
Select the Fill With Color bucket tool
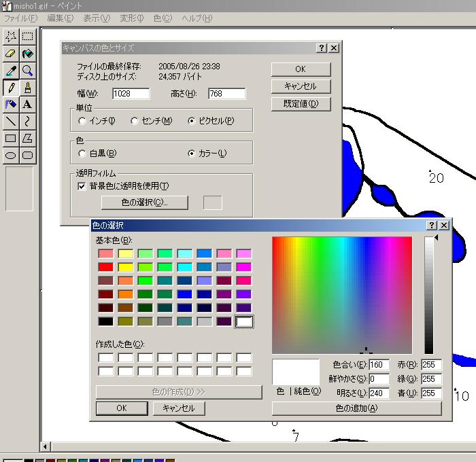(28, 54)
